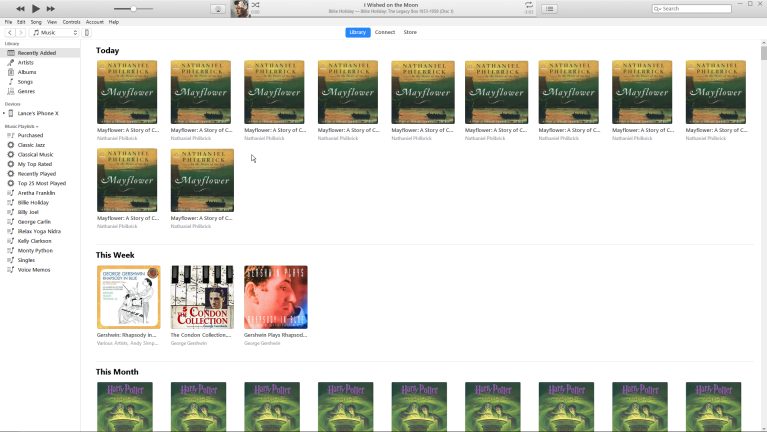This screenshot has width=767, height=432.
Task: Expand Lance's iPhone X device triangle
Action: point(4,114)
